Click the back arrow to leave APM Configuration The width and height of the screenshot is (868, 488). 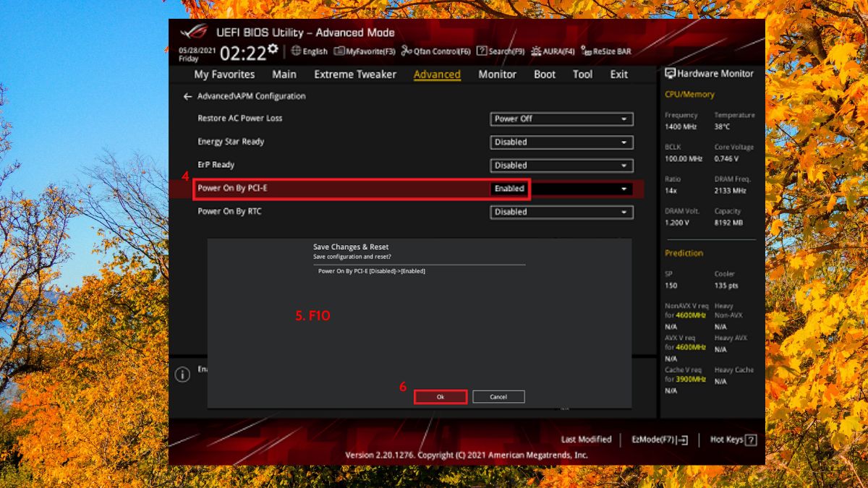pos(187,95)
